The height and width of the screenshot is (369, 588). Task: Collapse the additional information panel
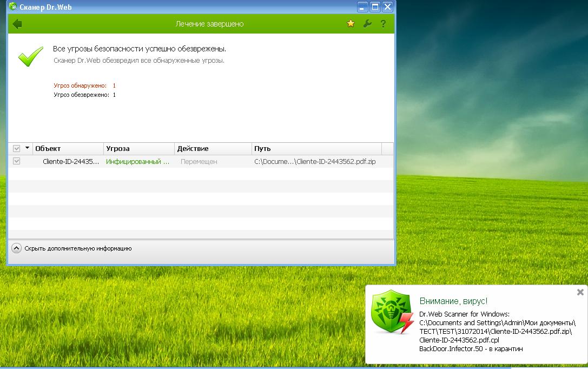pyautogui.click(x=16, y=248)
